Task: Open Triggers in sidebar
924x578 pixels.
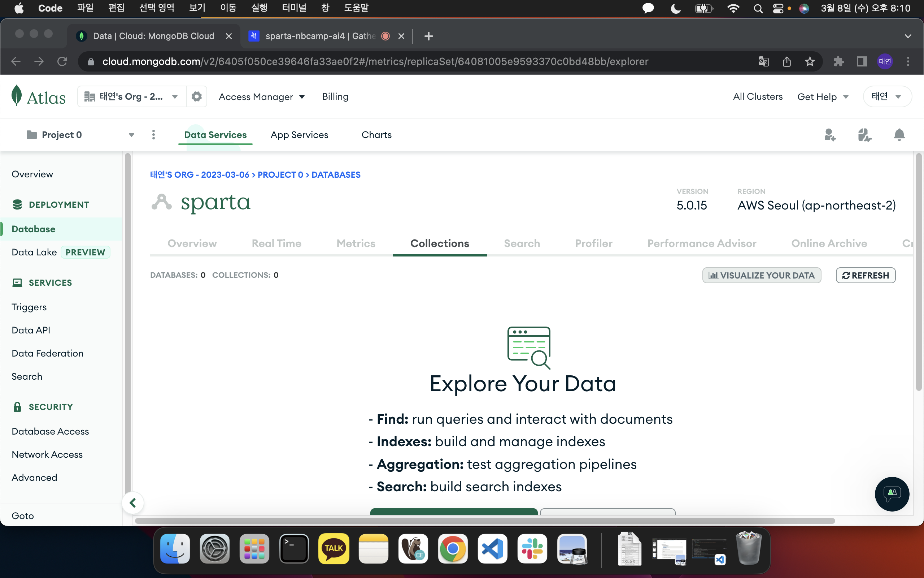Action: (x=29, y=307)
